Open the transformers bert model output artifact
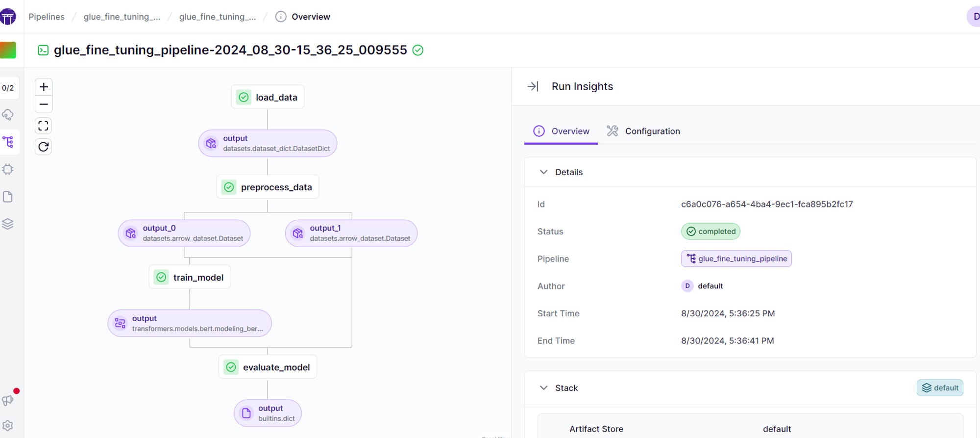 [x=190, y=323]
